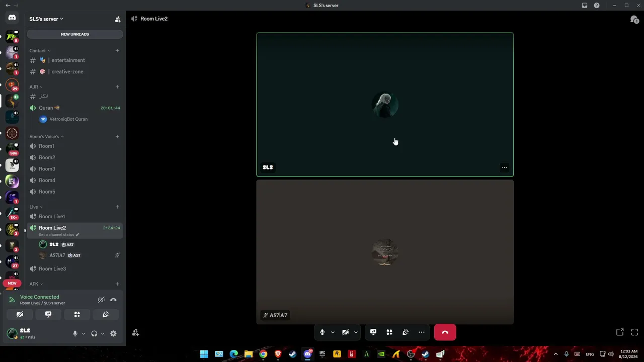This screenshot has height=362, width=644.
Task: Mute the microphone in the call control bar
Action: [x=322, y=332]
